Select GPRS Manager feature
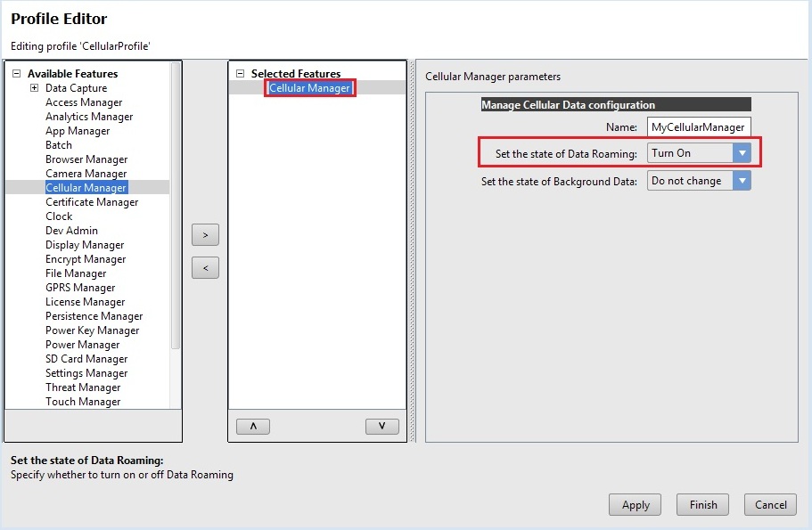The height and width of the screenshot is (530, 812). (x=80, y=288)
